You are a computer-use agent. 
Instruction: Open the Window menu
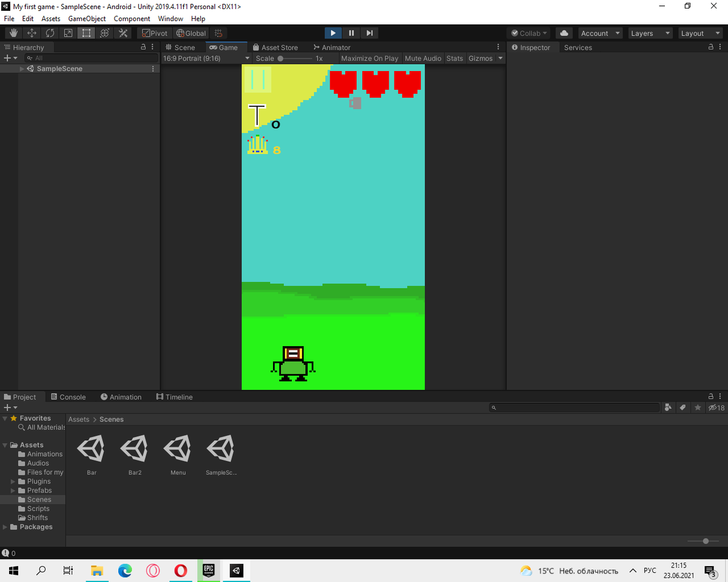(x=170, y=19)
